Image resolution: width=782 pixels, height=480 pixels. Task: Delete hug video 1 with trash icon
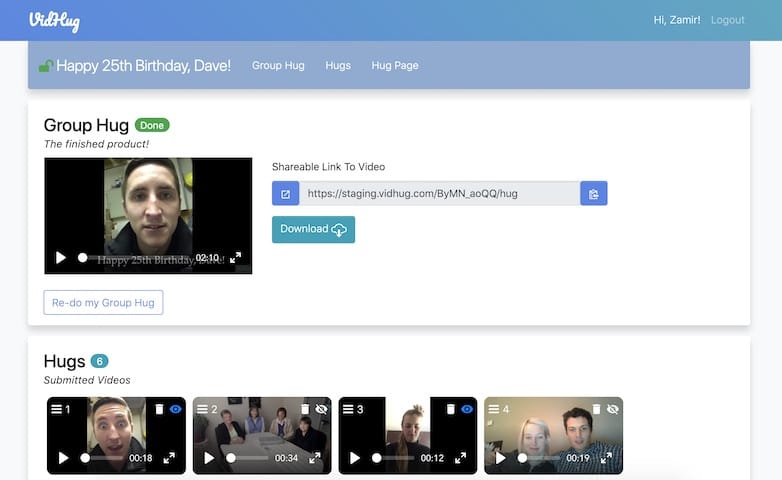pos(159,409)
